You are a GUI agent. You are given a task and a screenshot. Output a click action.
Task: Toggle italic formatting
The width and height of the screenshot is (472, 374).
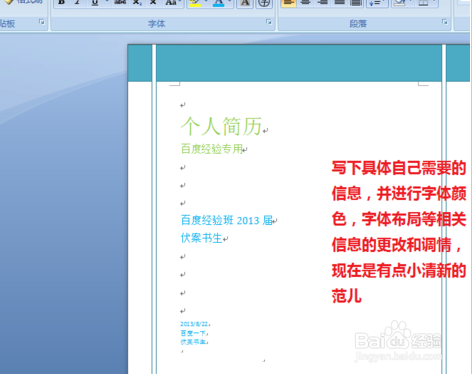coord(77,2)
